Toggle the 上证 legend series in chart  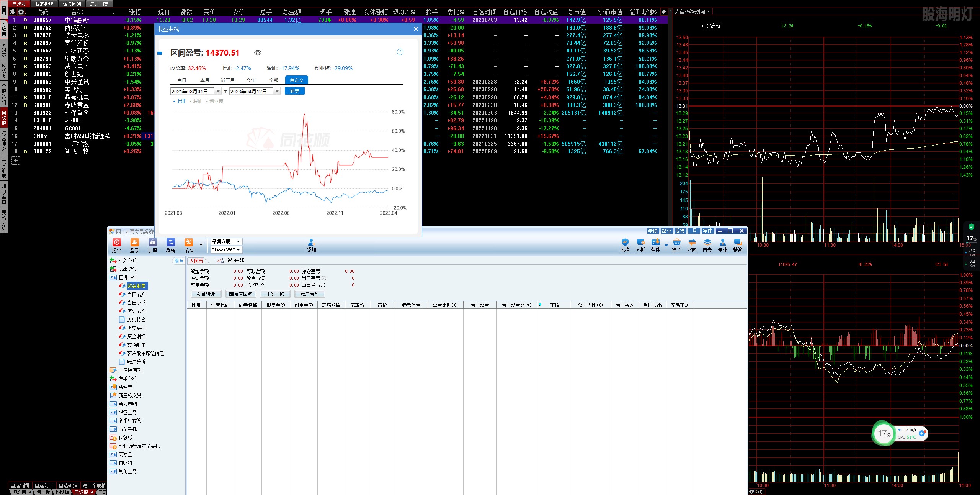[179, 101]
